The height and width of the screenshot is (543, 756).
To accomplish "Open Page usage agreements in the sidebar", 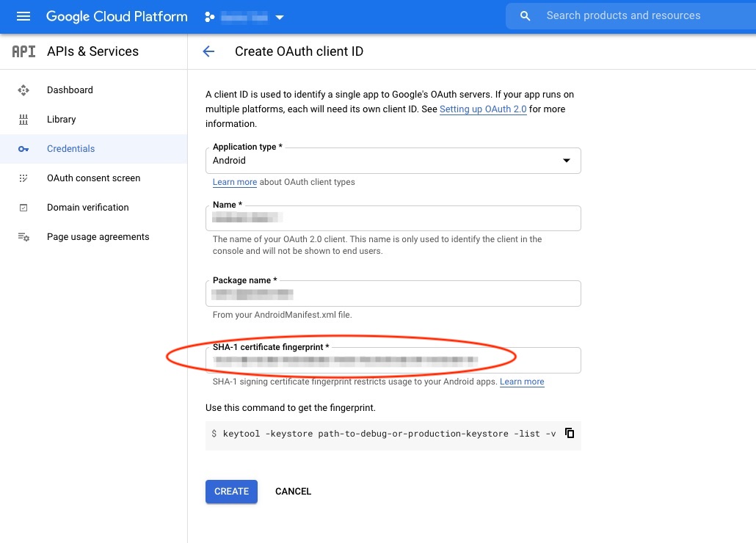I will (x=98, y=237).
